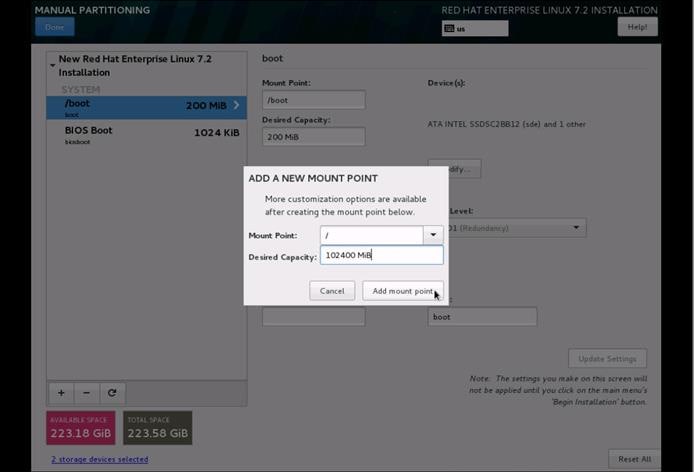
Task: Click the boot name field
Action: click(482, 317)
